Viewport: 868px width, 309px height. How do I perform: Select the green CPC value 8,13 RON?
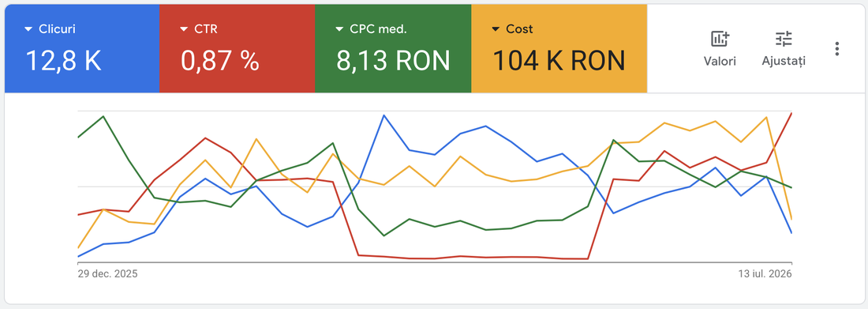point(393,60)
